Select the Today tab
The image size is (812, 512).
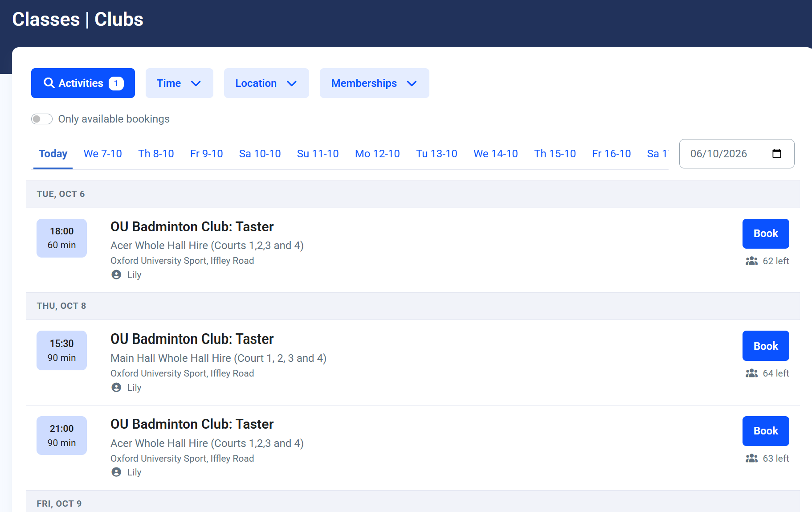click(x=53, y=154)
